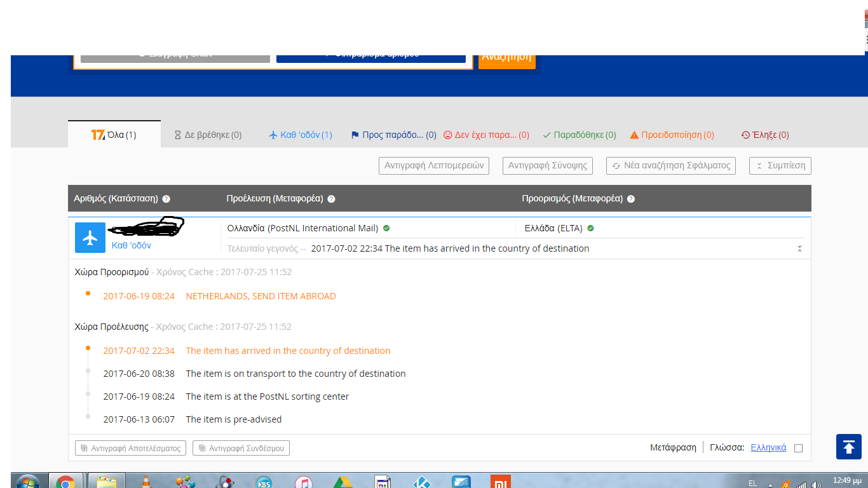Click the EL language indicator in tray
Viewport: 868px width, 488px height.
[753, 484]
